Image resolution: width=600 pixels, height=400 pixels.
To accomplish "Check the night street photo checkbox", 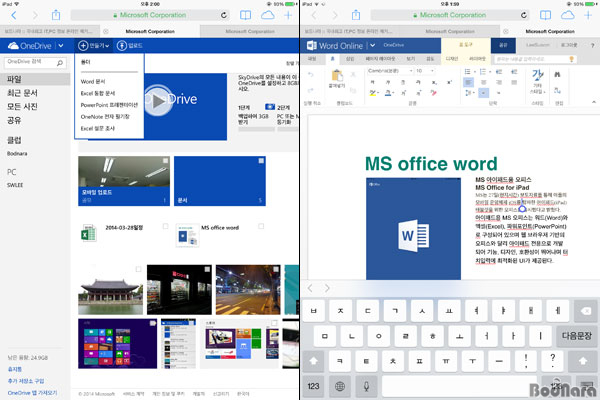I will [276, 269].
